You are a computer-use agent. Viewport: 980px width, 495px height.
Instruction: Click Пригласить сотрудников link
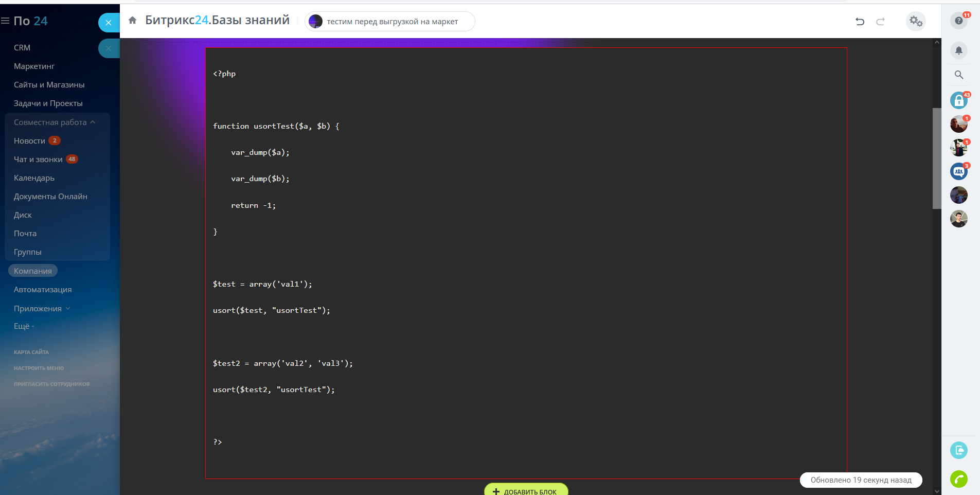click(51, 384)
